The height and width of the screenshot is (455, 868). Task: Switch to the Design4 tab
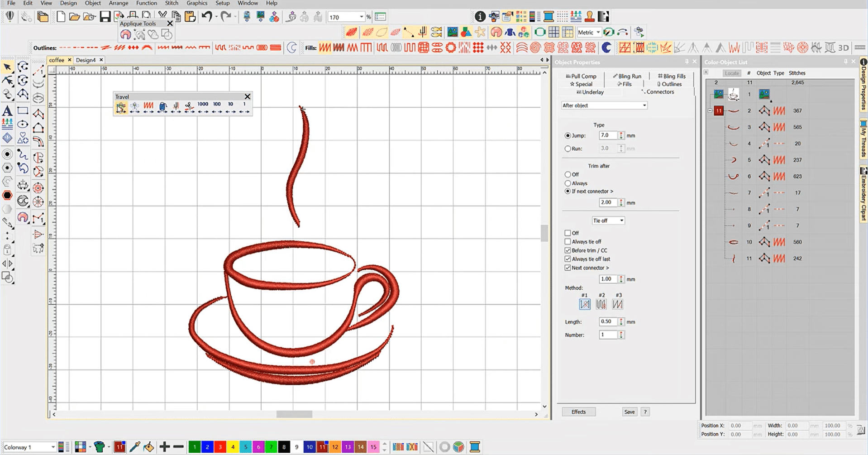click(x=86, y=60)
